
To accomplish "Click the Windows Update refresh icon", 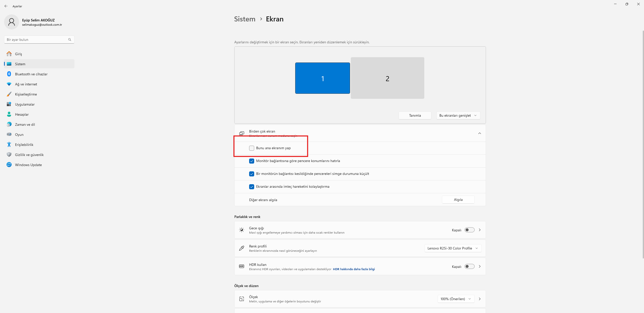I will [9, 165].
